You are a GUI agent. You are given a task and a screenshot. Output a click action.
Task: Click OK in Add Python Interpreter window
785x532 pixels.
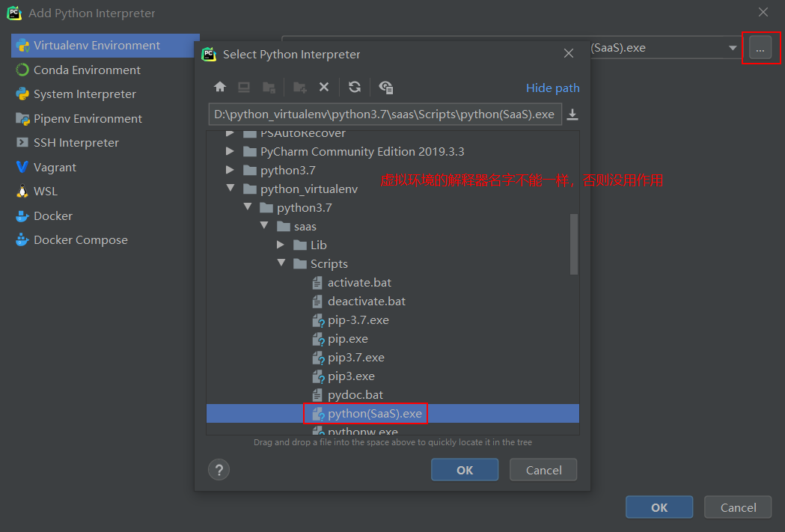(x=659, y=507)
